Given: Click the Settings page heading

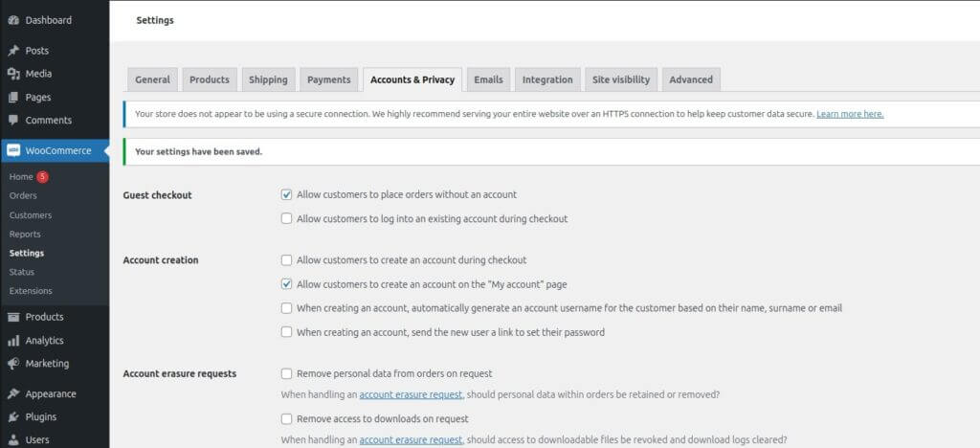Looking at the screenshot, I should (155, 20).
